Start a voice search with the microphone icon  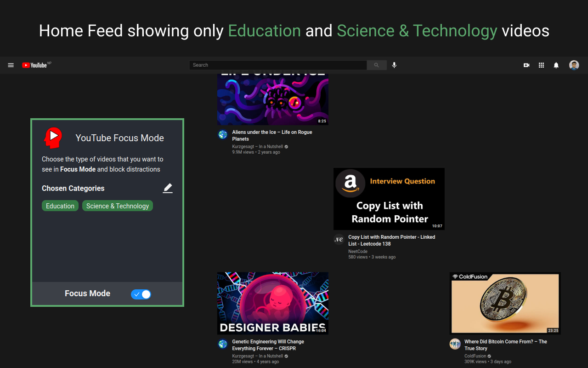tap(394, 65)
